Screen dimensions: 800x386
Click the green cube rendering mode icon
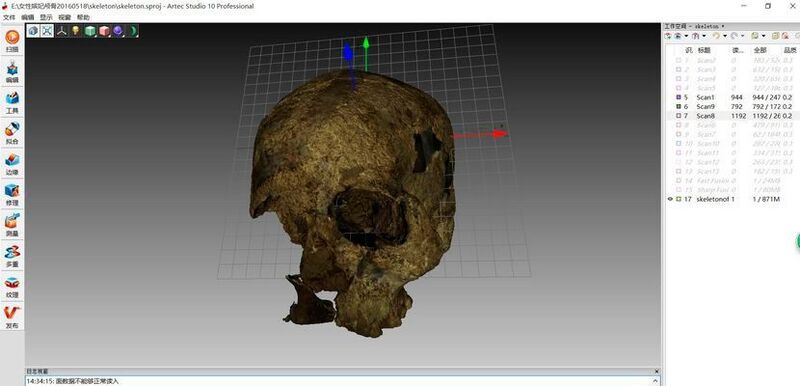point(90,31)
